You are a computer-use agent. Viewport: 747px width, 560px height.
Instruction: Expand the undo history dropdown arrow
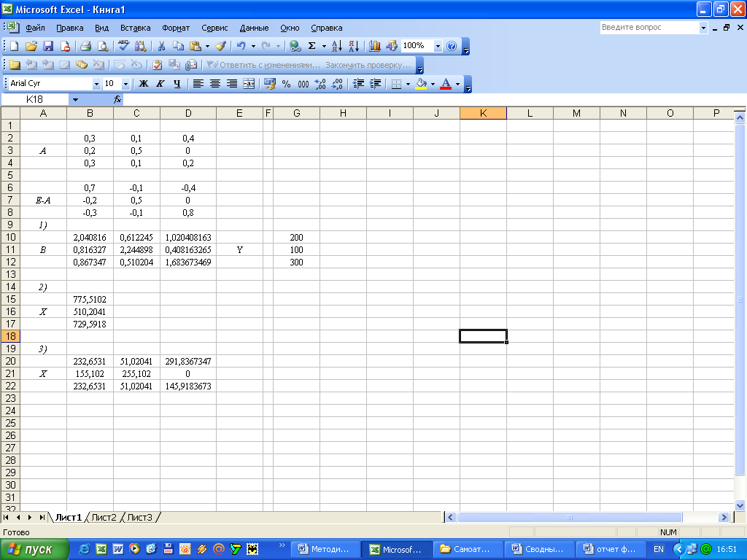(x=253, y=46)
